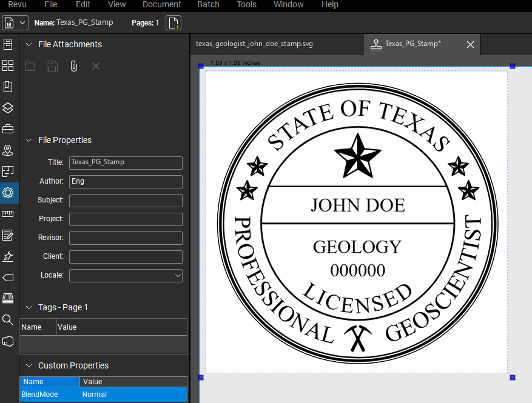Collapse the Tags - Page 1 section
This screenshot has width=532, height=403.
pyautogui.click(x=29, y=307)
